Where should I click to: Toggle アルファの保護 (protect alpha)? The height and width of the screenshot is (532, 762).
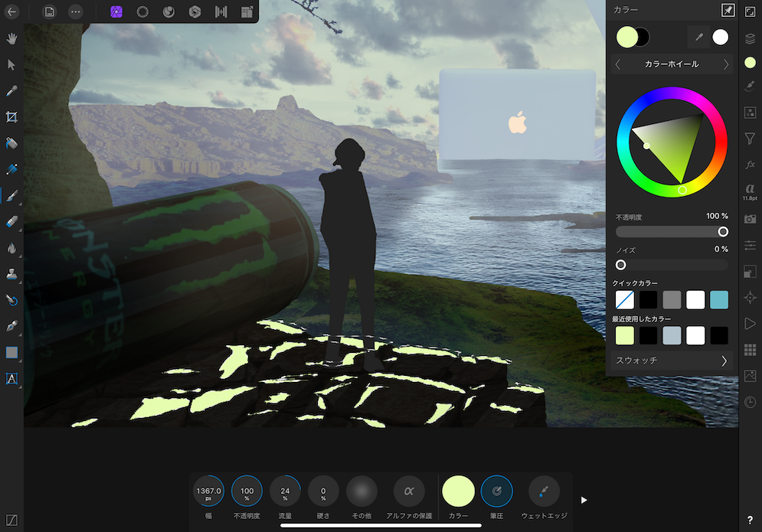409,491
